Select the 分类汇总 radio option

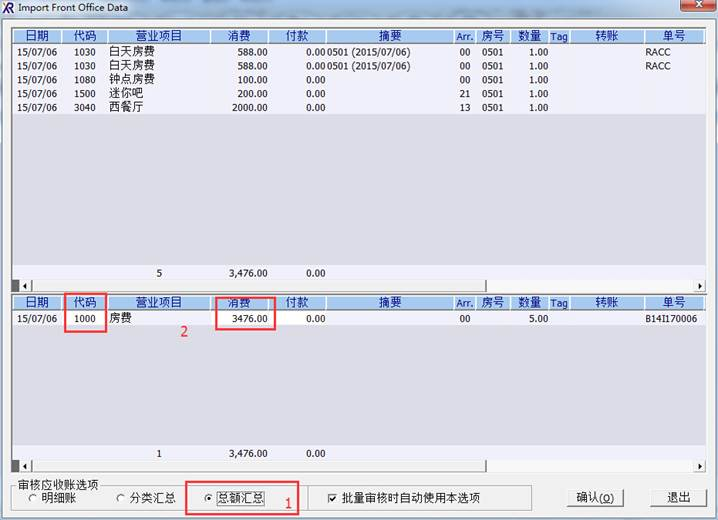click(x=121, y=498)
